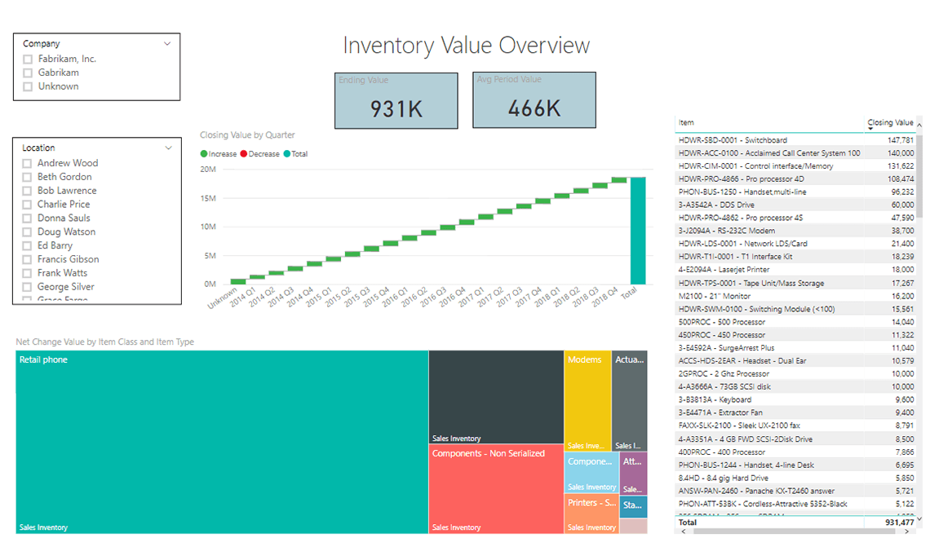Select the Retail phone treemap tile
Viewport: 930px width, 560px height.
pos(222,442)
